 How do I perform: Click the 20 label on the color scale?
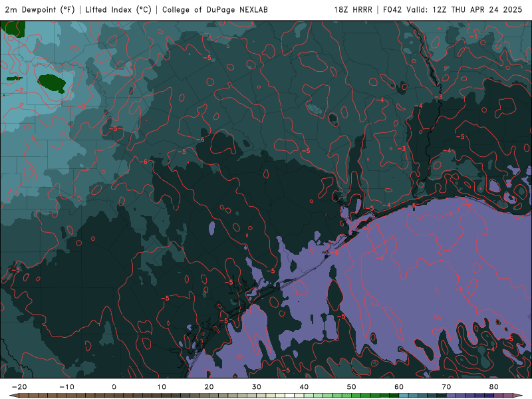[x=209, y=387]
